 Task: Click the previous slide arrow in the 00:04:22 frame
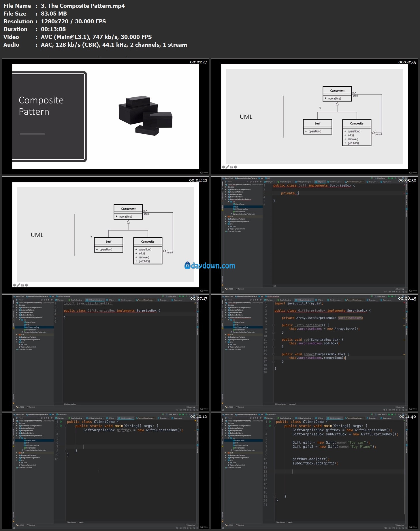pyautogui.click(x=14, y=285)
